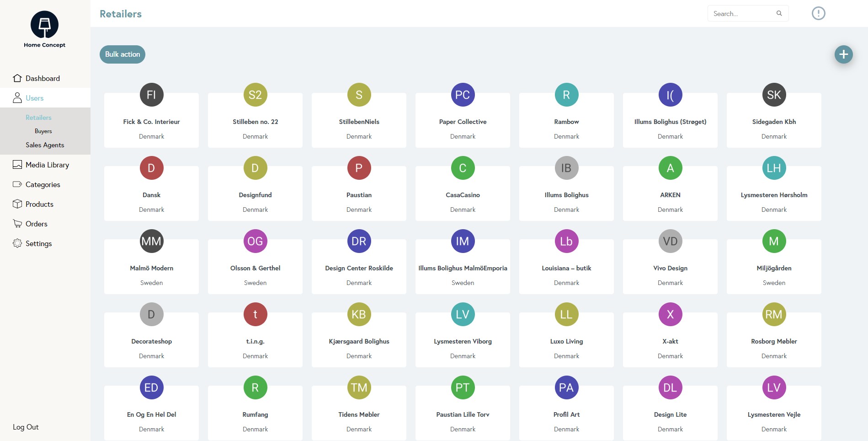Screen dimensions: 868x441
Task: Click the MM avatar for Malmö Modern
Action: pyautogui.click(x=151, y=241)
